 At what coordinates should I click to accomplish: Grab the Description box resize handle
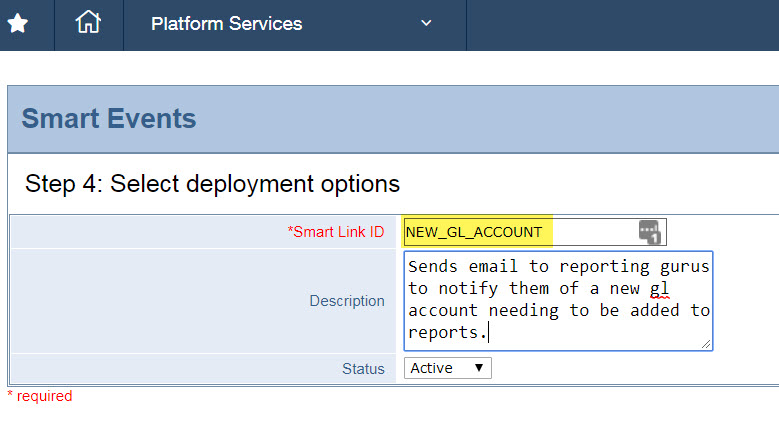click(707, 343)
